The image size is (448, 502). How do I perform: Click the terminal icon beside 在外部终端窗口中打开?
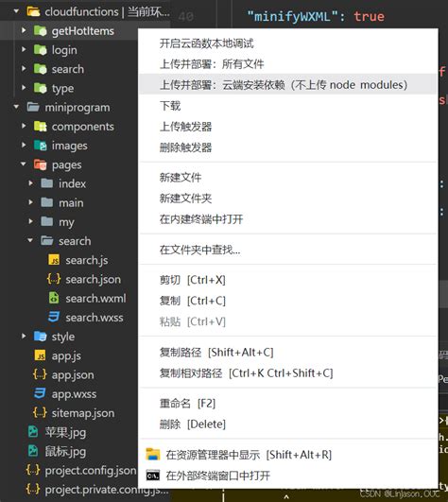(x=152, y=476)
